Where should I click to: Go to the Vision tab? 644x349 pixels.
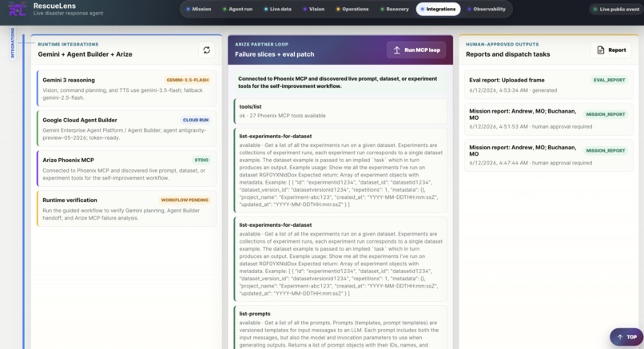click(x=314, y=9)
